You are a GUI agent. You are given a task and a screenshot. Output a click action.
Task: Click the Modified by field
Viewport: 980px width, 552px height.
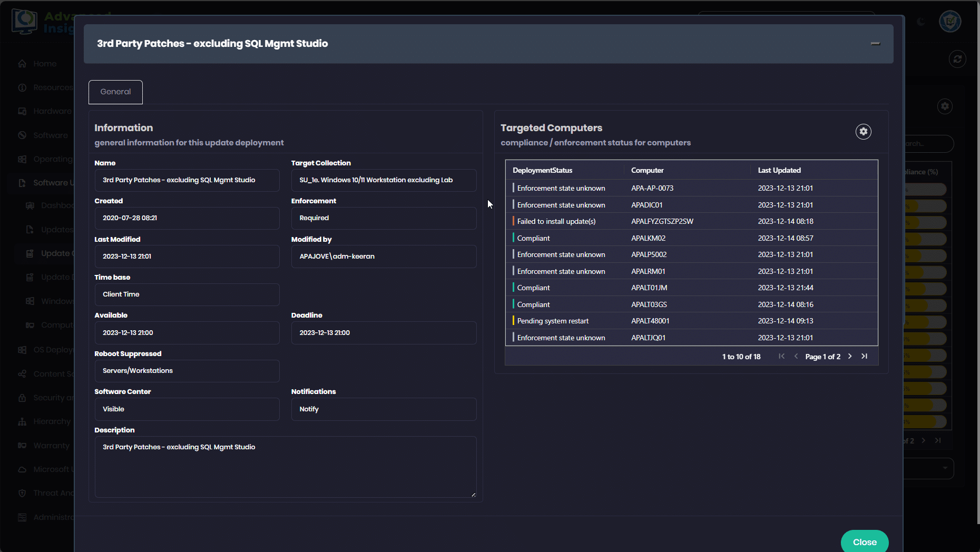pos(383,257)
